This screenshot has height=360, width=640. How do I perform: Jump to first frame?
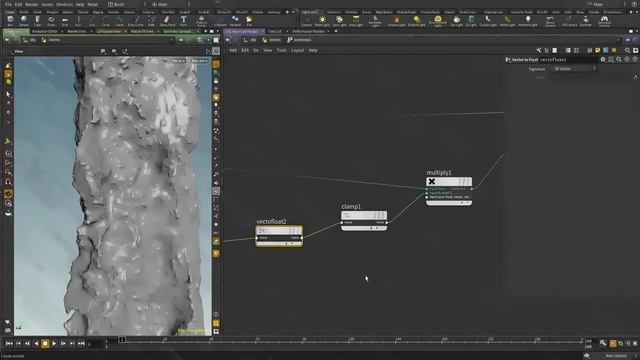pos(9,344)
